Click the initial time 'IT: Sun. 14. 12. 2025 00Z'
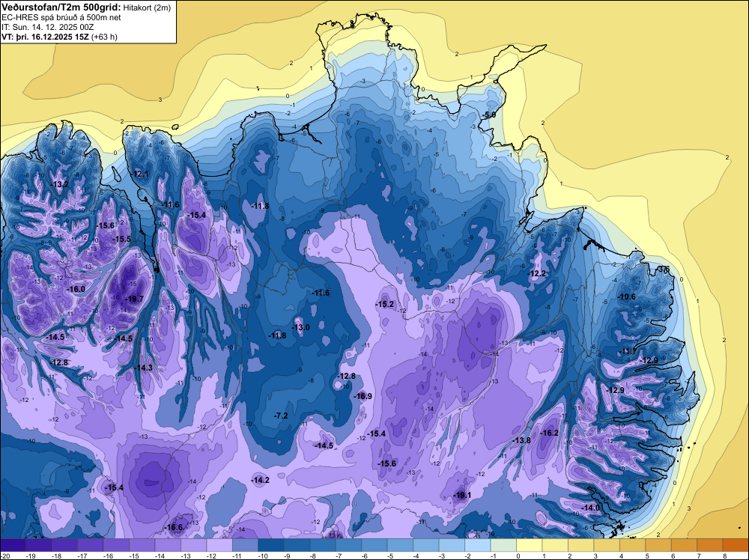 point(48,27)
